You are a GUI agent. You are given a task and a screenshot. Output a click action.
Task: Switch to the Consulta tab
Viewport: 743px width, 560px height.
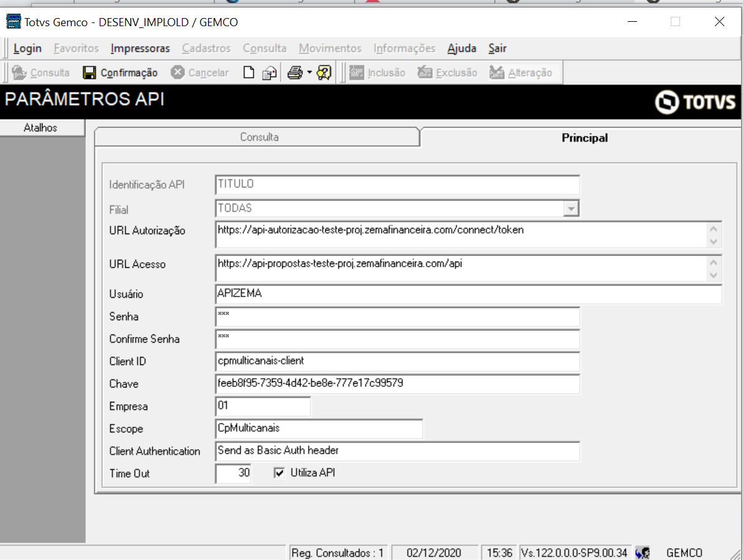pos(258,137)
